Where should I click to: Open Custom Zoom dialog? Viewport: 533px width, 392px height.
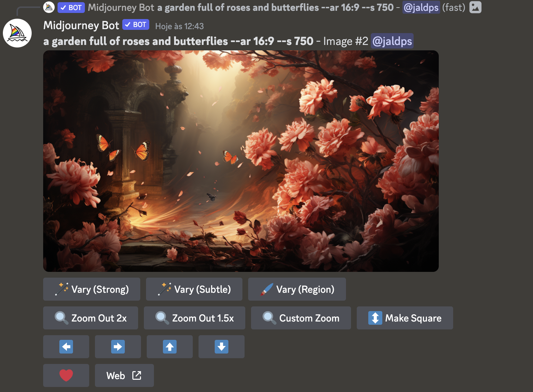(x=301, y=318)
